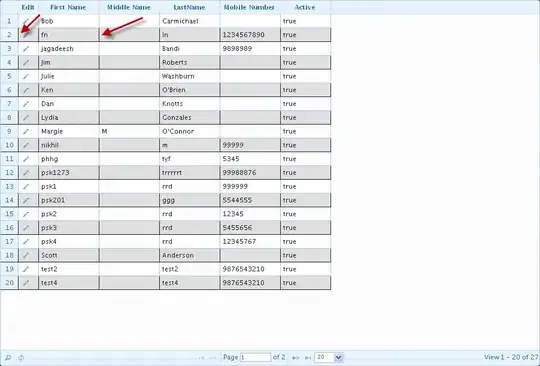The image size is (540, 366).
Task: Edit Ken O'Brien using pencil icon
Action: click(26, 90)
